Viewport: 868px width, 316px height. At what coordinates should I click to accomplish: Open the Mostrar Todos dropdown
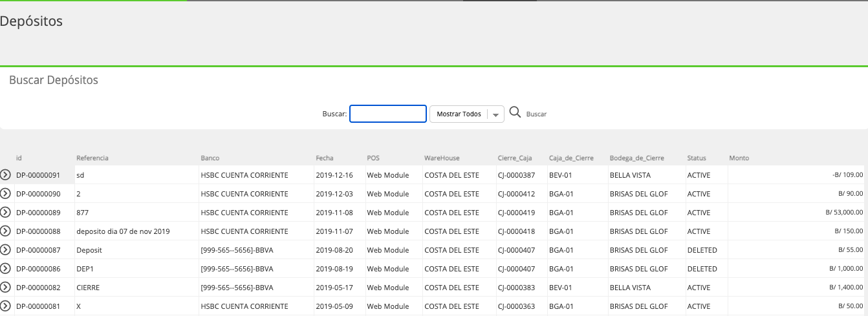467,114
